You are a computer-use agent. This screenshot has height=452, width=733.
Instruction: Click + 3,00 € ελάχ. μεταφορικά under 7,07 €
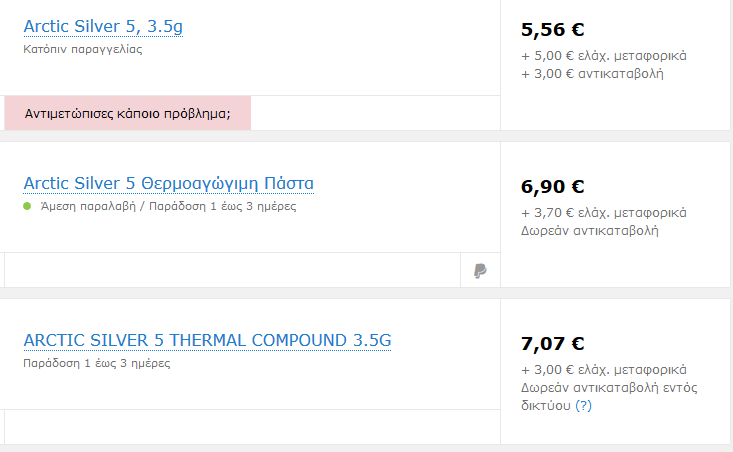[604, 370]
